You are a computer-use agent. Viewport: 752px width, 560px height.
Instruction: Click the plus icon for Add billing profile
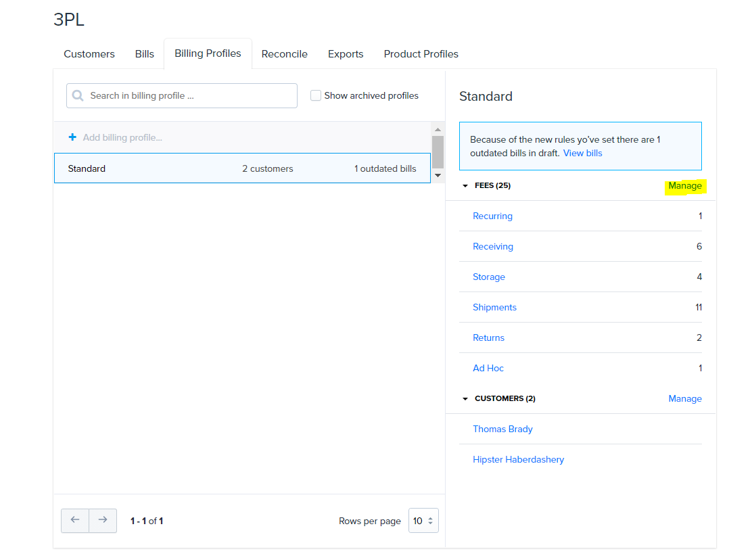(72, 137)
